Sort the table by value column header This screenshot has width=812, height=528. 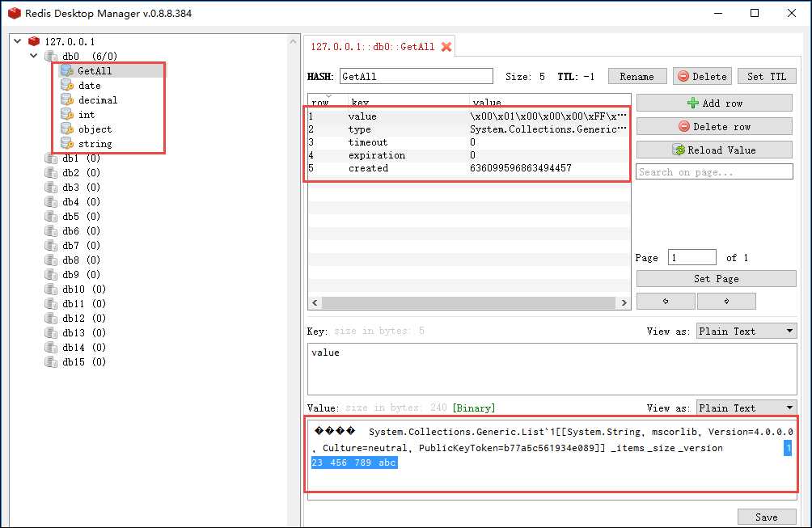click(487, 103)
